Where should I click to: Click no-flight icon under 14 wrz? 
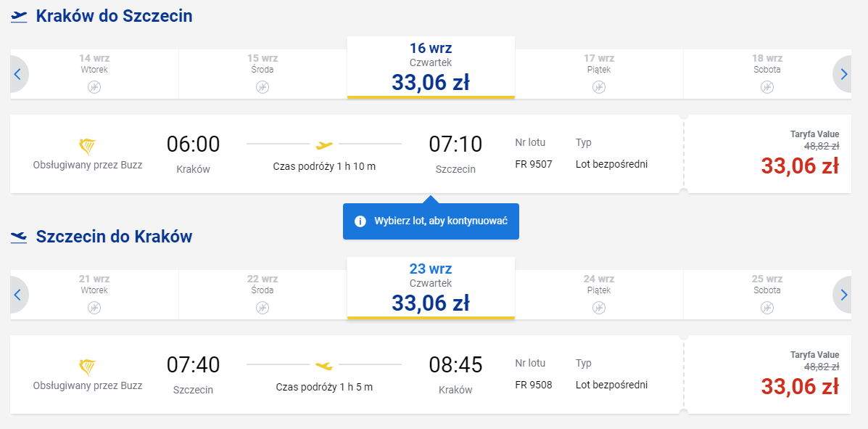click(94, 87)
